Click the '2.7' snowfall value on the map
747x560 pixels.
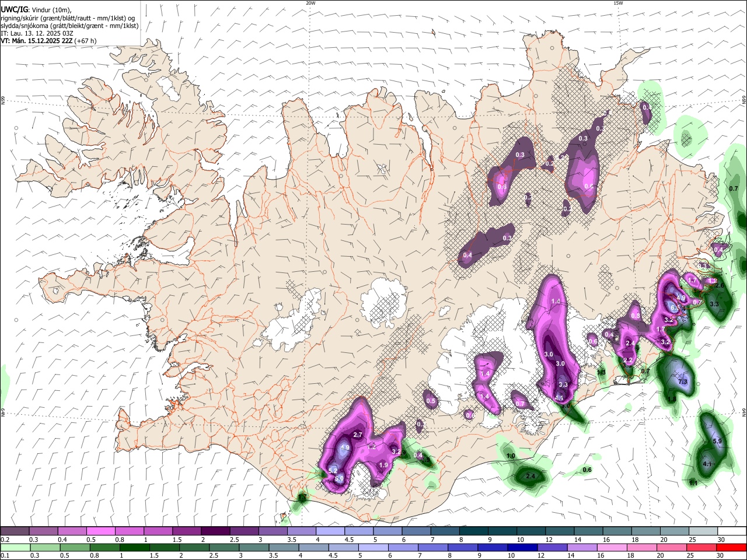358,435
